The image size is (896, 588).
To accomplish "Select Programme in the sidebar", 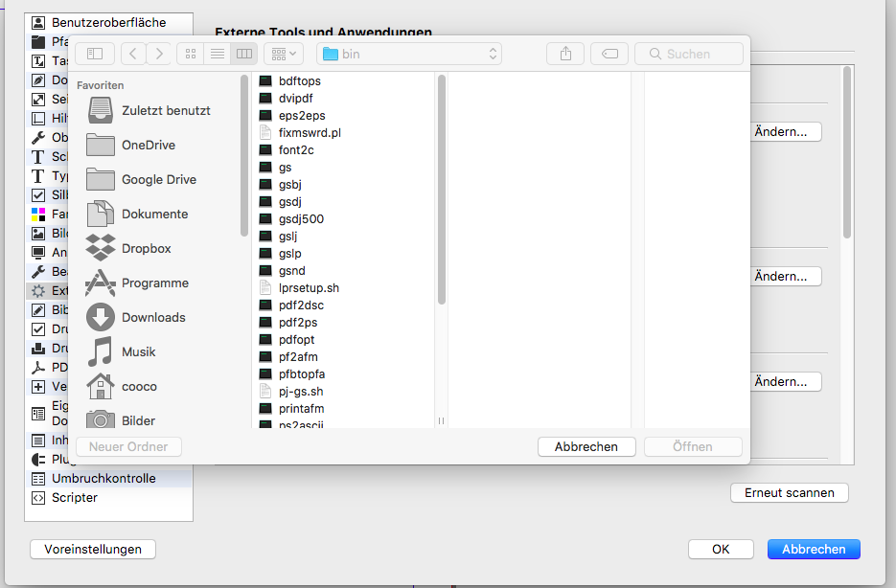I will [x=154, y=283].
